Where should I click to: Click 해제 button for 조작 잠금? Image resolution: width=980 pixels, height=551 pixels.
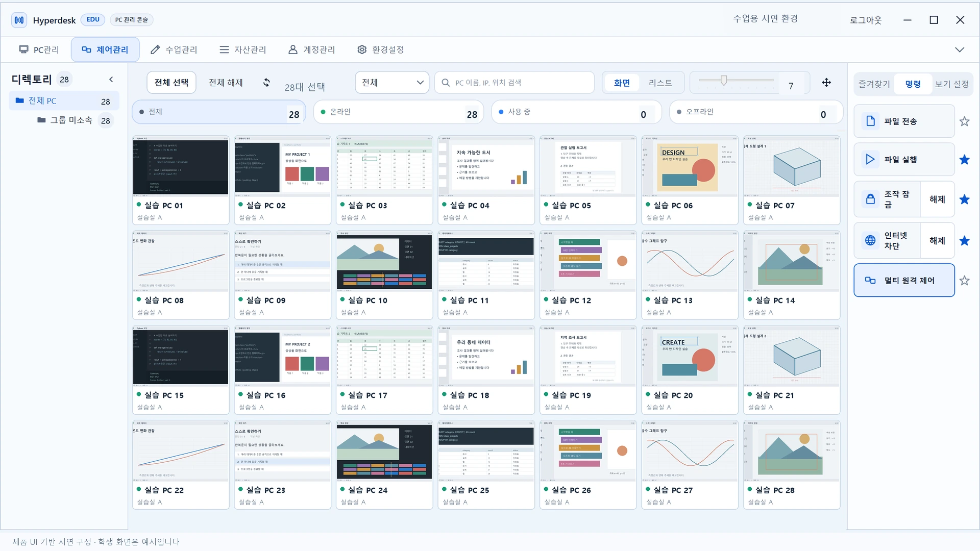(937, 199)
